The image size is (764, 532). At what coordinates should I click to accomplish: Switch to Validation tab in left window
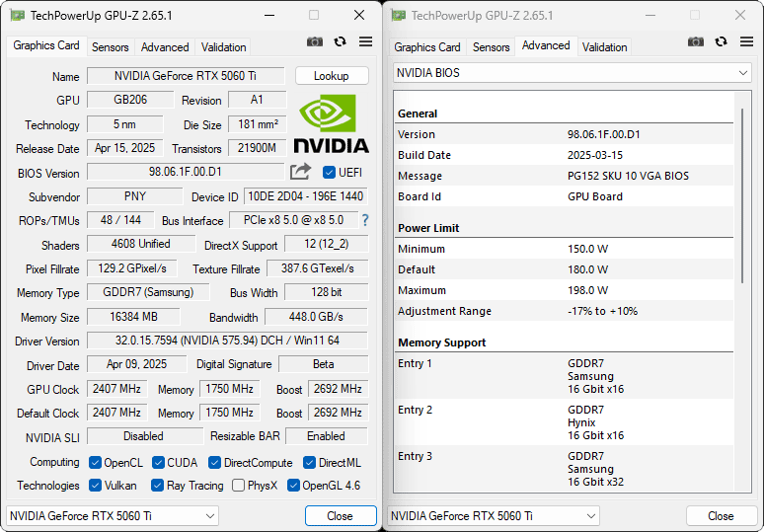(223, 47)
